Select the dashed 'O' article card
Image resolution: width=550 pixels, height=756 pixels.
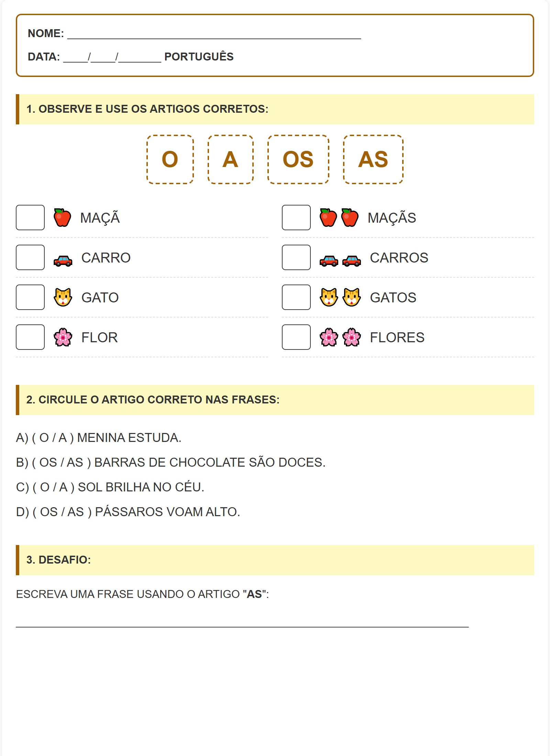coord(170,159)
